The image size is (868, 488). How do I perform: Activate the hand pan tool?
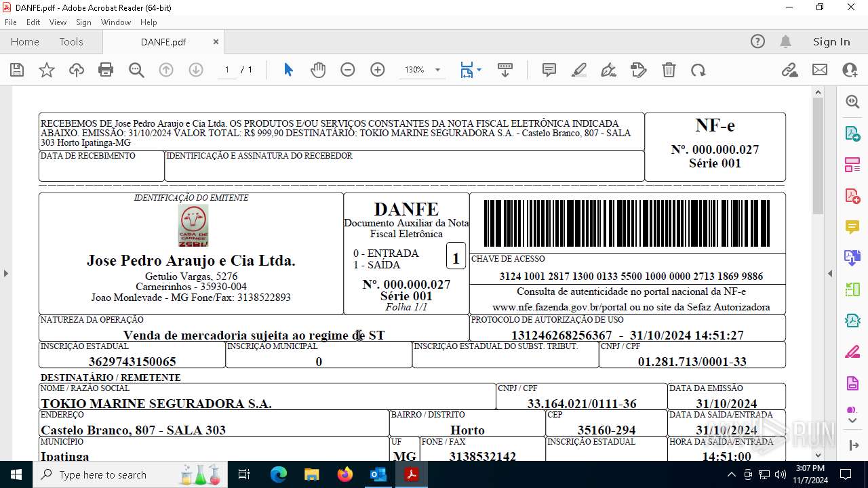[318, 70]
